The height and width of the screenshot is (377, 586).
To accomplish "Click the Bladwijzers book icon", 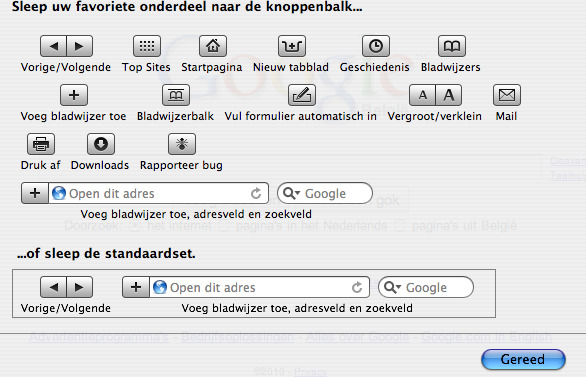I will [x=451, y=46].
